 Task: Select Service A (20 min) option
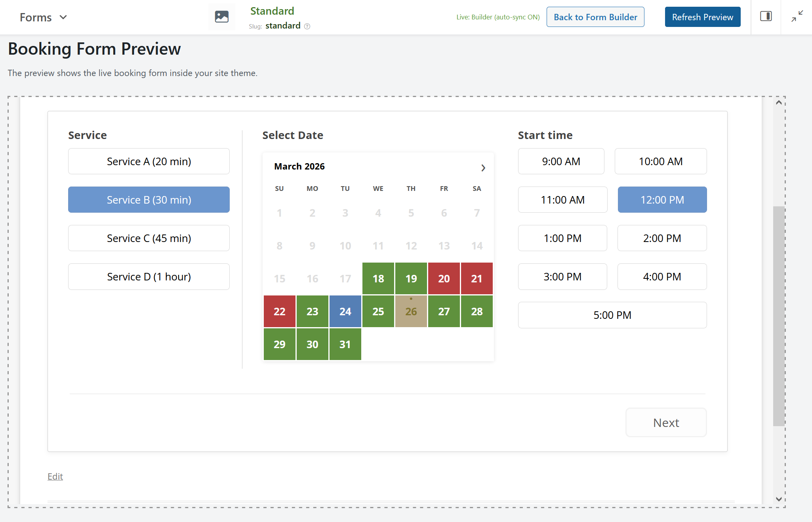(x=149, y=161)
